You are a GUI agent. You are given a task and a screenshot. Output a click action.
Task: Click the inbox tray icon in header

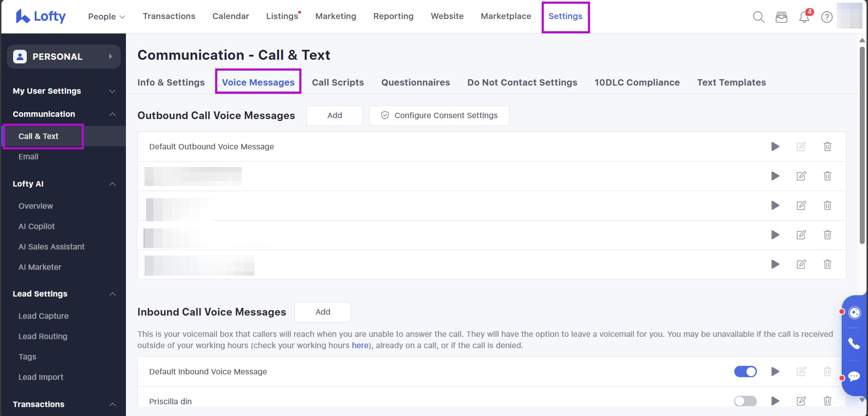coord(781,17)
